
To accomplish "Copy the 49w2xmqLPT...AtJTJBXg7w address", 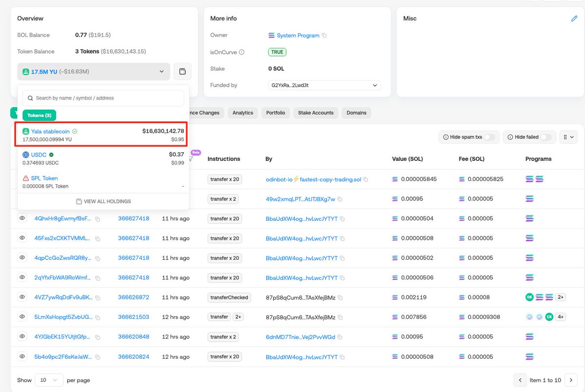I will tap(340, 199).
